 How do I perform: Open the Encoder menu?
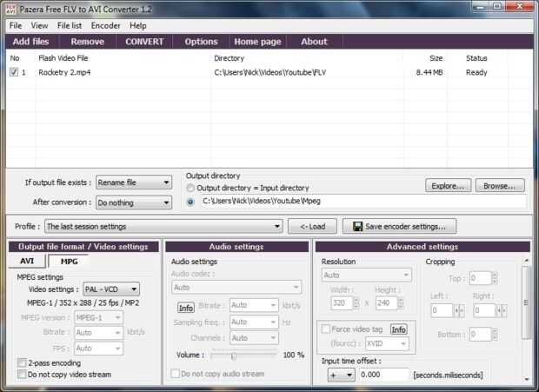105,26
